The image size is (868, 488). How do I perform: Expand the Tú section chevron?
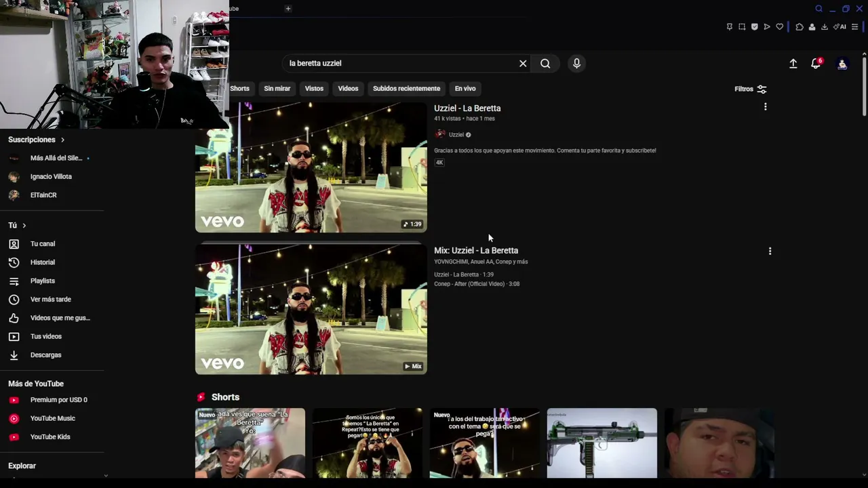[24, 225]
